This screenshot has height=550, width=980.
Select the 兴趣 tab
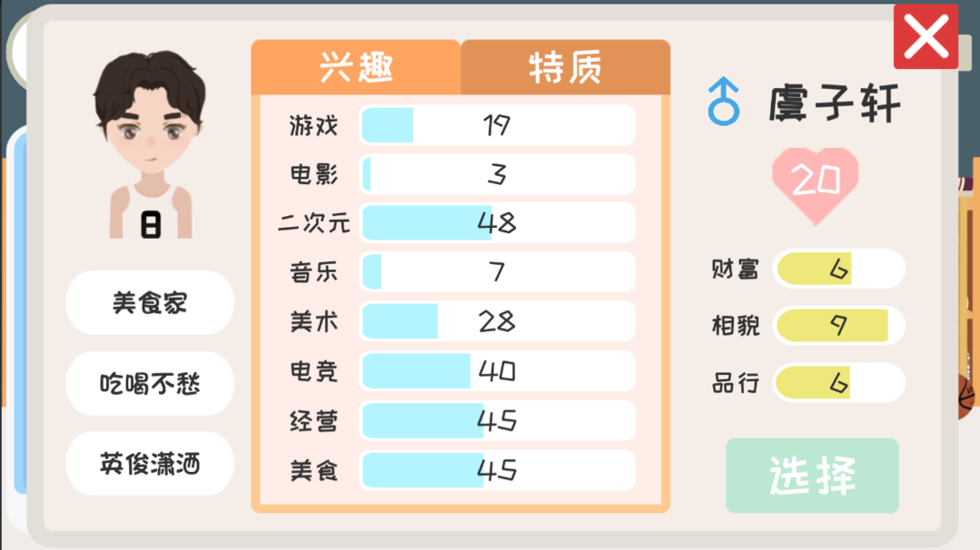pyautogui.click(x=356, y=68)
